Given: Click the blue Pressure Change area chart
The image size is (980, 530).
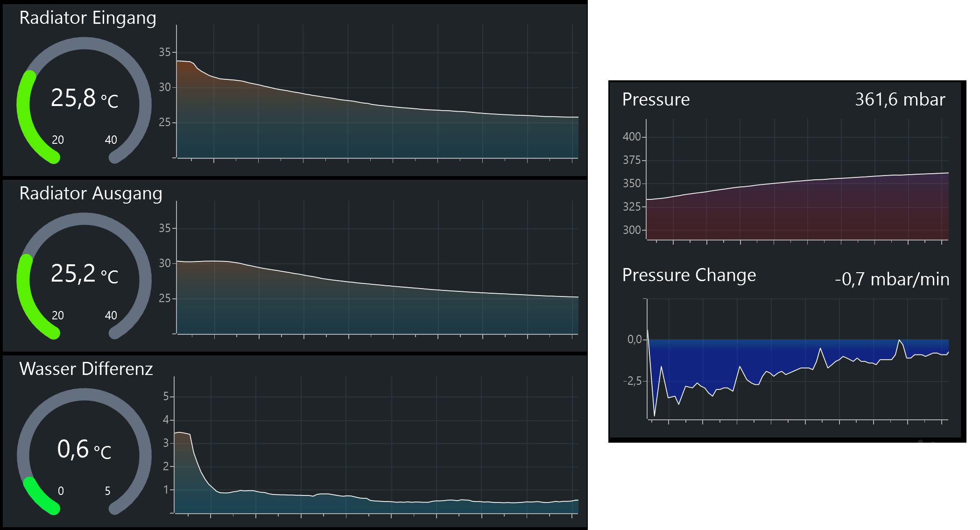Looking at the screenshot, I should click(747, 360).
